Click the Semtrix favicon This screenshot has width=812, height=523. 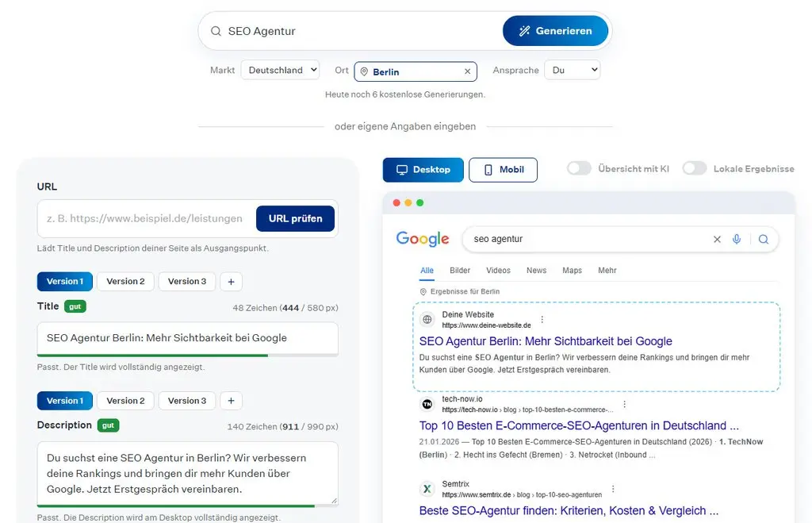[427, 489]
